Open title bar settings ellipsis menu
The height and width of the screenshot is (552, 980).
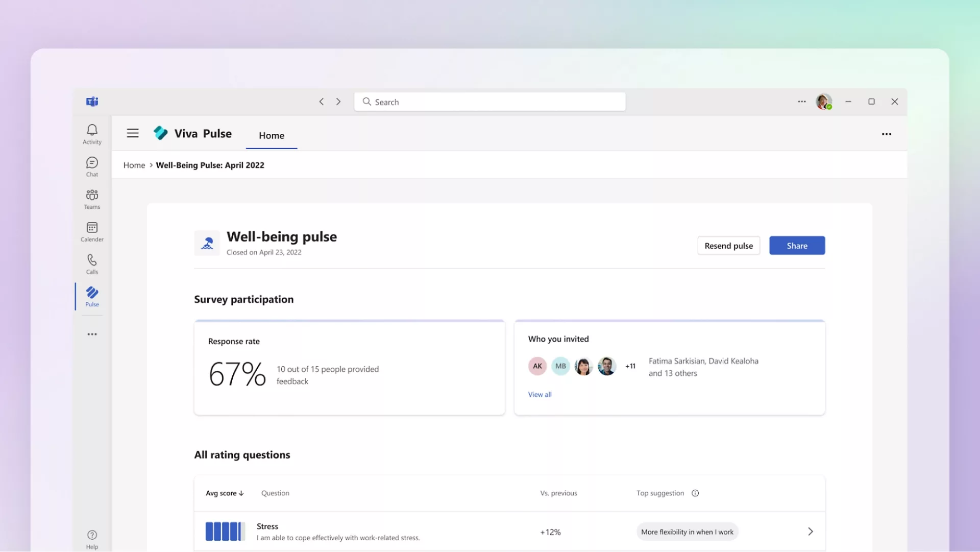pyautogui.click(x=802, y=102)
